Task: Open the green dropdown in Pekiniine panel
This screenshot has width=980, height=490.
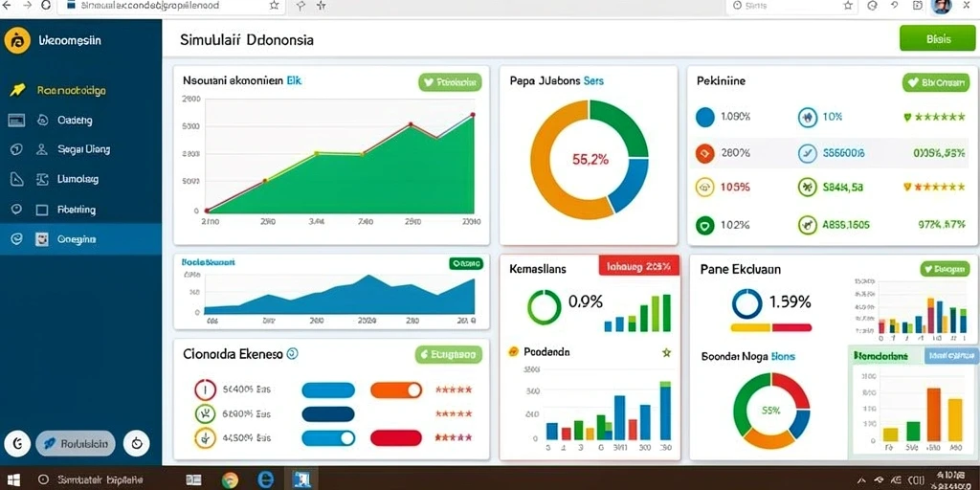Action: pyautogui.click(x=940, y=82)
